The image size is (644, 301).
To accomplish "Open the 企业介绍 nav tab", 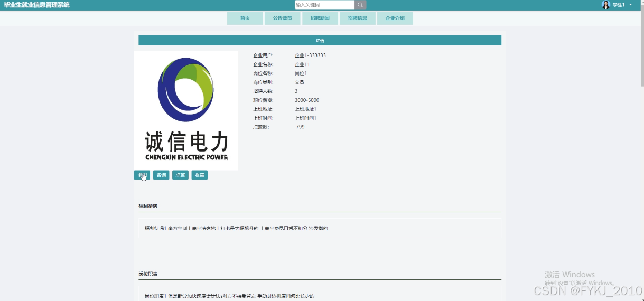I will (395, 18).
